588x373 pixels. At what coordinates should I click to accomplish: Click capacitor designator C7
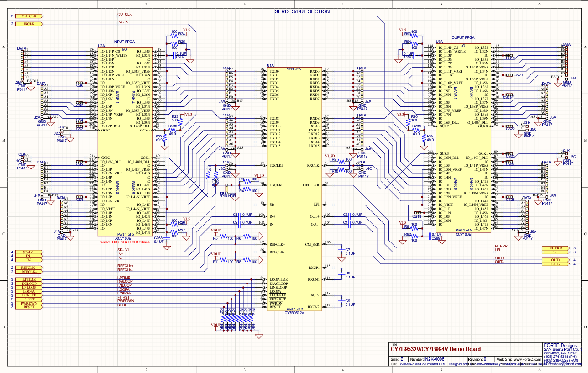[348, 249]
